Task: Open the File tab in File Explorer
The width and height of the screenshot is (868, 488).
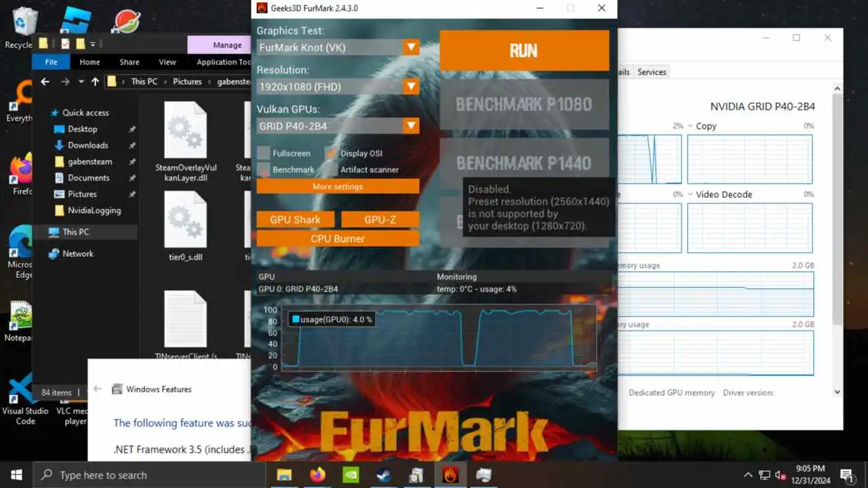Action: (51, 62)
